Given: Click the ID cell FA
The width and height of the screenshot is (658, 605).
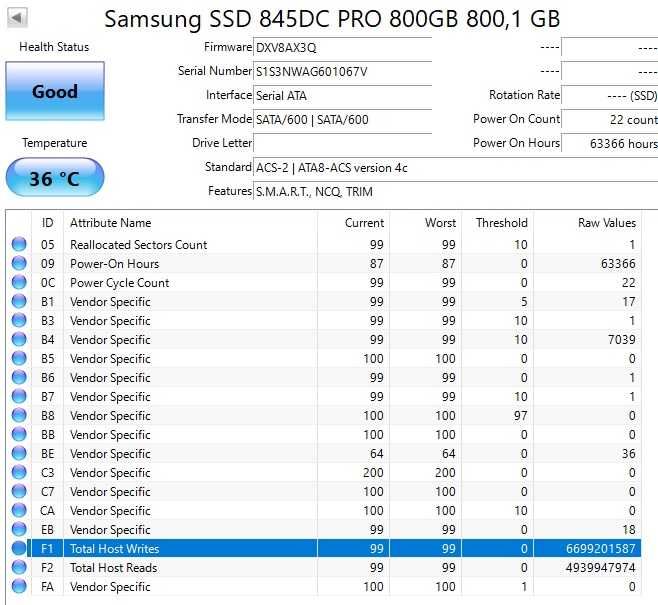Looking at the screenshot, I should [47, 587].
